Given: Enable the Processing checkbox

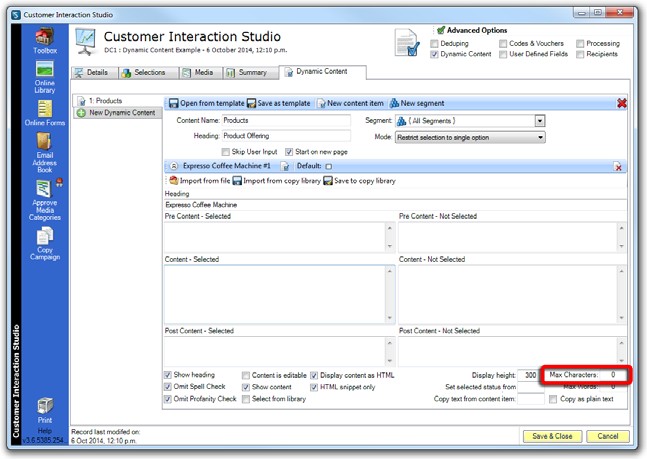Looking at the screenshot, I should click(x=580, y=43).
